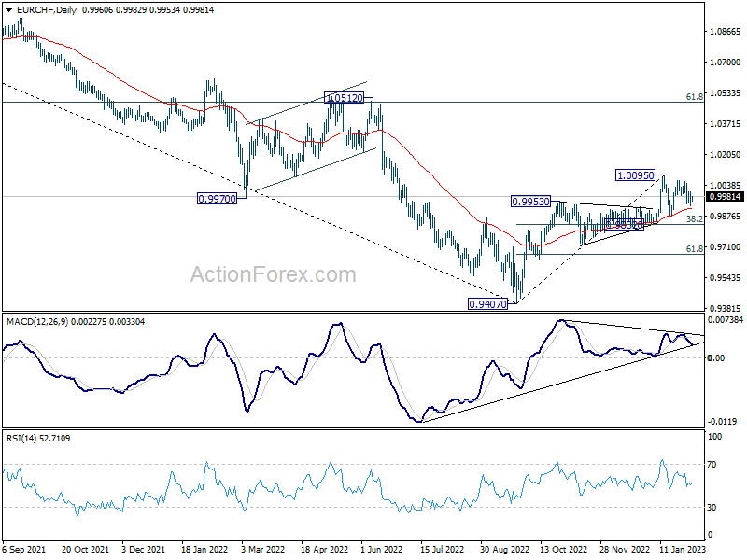Image resolution: width=747 pixels, height=560 pixels.
Task: Click the ActionForex.com watermark
Action: 274,274
